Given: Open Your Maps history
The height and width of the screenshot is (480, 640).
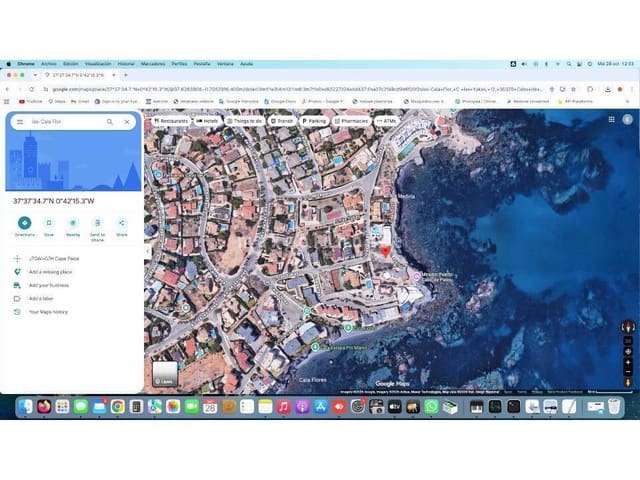Looking at the screenshot, I should (x=73, y=312).
